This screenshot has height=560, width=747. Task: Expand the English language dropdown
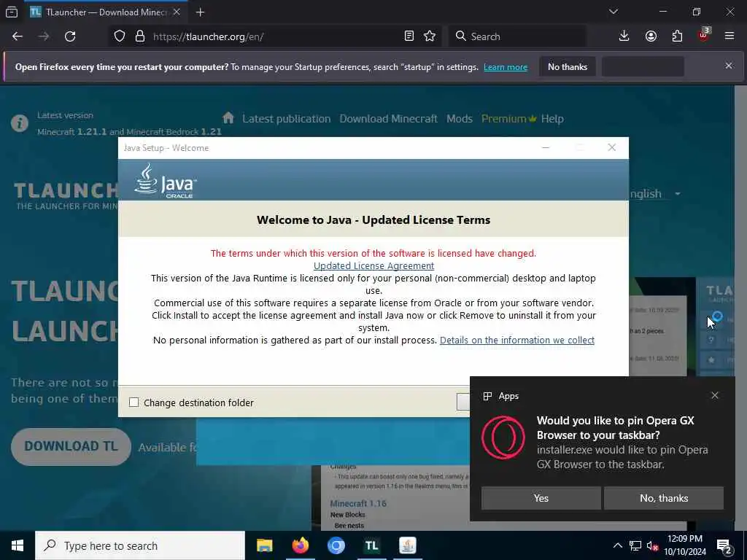(655, 194)
